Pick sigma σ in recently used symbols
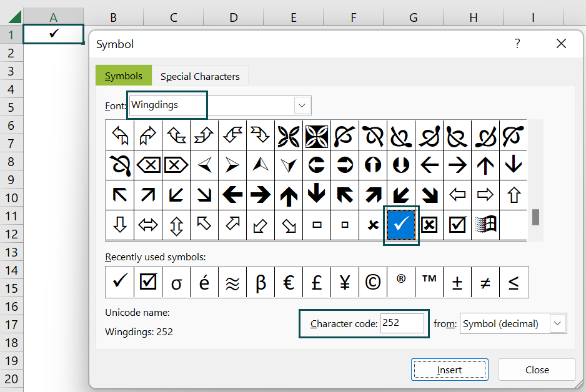This screenshot has width=586, height=392. tap(176, 282)
